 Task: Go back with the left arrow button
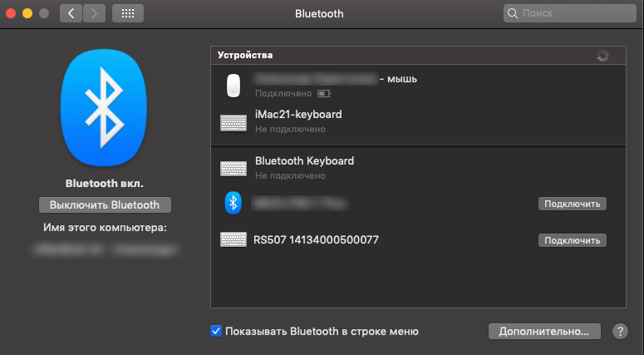coord(71,13)
